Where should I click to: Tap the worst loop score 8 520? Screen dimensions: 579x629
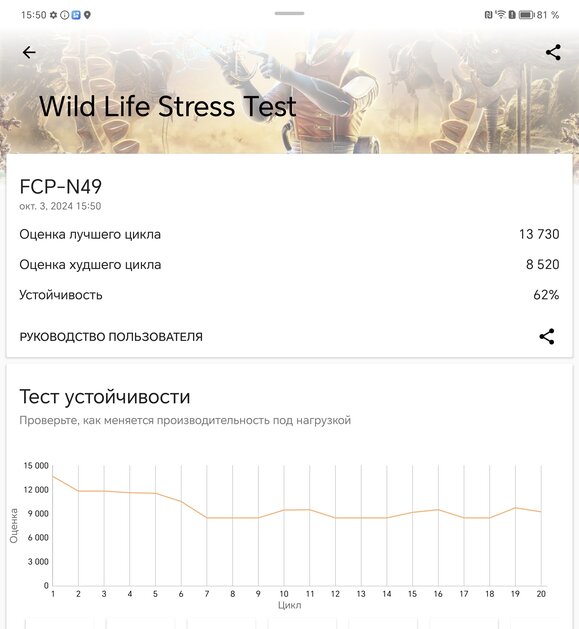pos(542,264)
